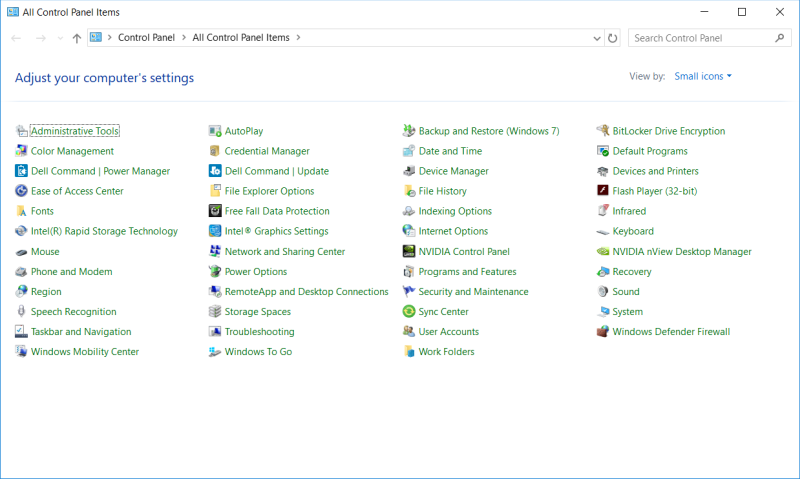Screen dimensions: 800x479
Task: Open the Administrative Tools icon
Action: pyautogui.click(x=21, y=131)
